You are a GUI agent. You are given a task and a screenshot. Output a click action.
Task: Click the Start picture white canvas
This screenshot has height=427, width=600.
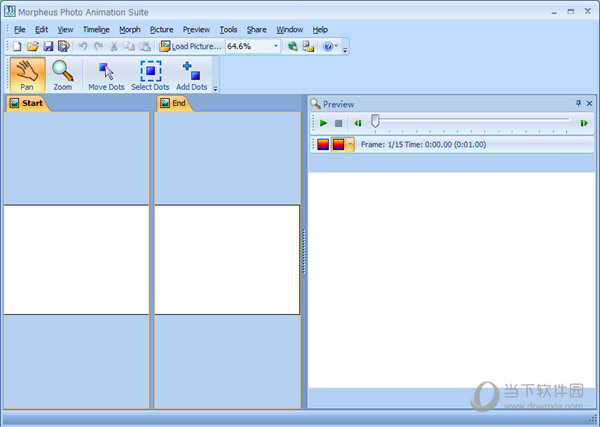click(x=76, y=260)
